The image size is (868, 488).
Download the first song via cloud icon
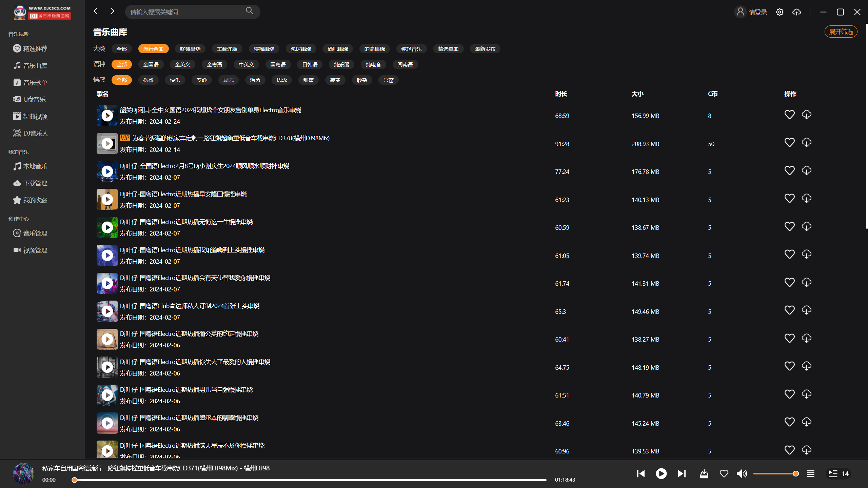pos(806,115)
